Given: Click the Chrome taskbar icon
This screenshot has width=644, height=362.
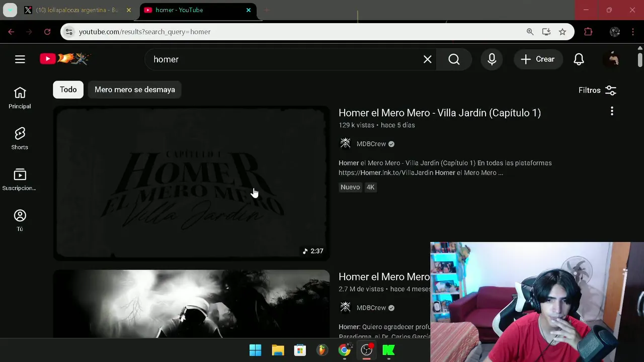Looking at the screenshot, I should point(345,350).
